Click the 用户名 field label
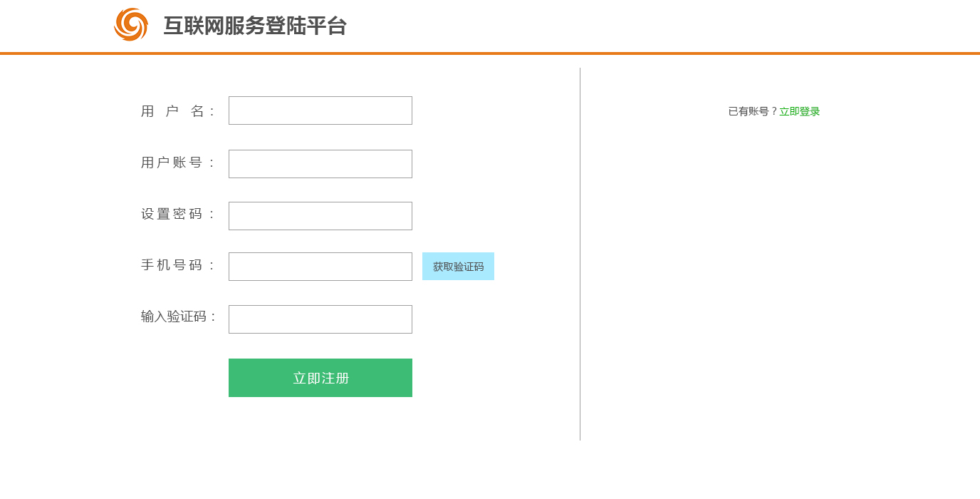The height and width of the screenshot is (499, 980). [x=178, y=111]
